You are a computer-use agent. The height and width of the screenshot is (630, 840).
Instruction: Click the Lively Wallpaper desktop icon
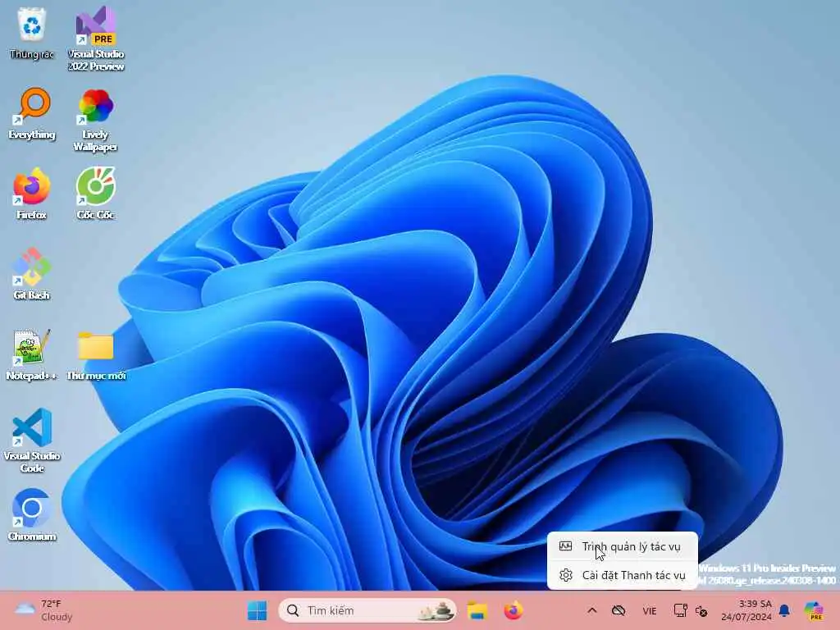[95, 120]
